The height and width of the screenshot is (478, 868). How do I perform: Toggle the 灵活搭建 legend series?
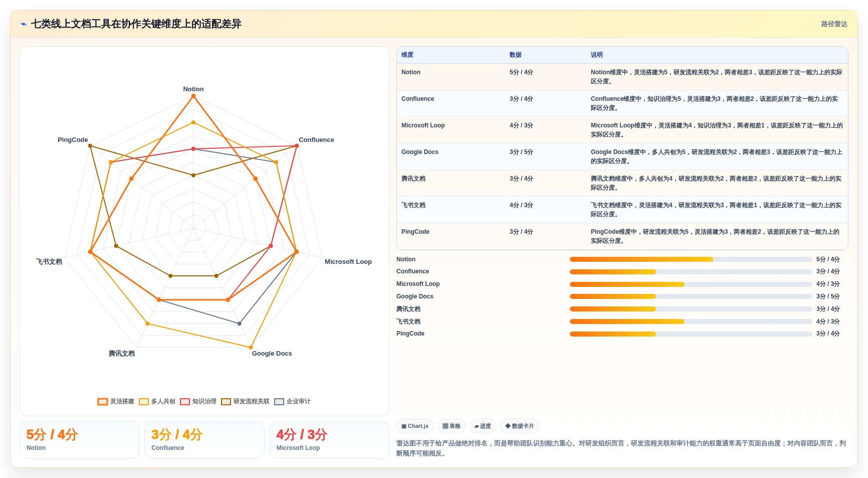click(x=116, y=401)
